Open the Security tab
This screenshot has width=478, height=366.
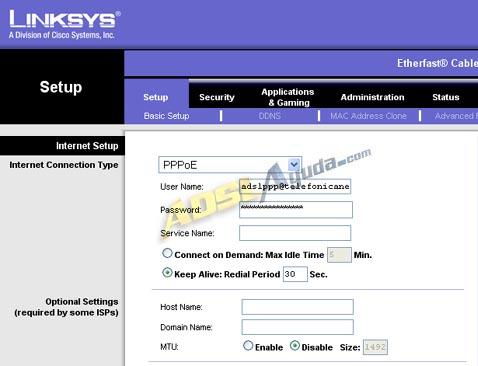217,97
